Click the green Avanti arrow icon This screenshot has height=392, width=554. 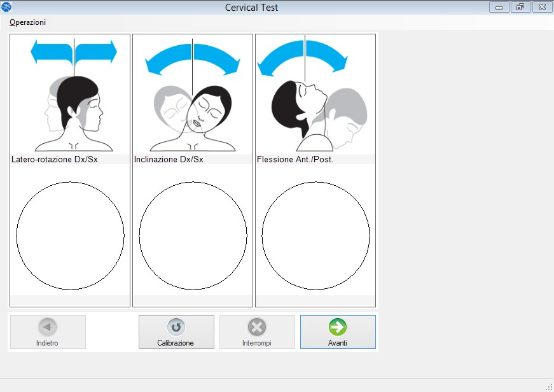click(x=338, y=327)
